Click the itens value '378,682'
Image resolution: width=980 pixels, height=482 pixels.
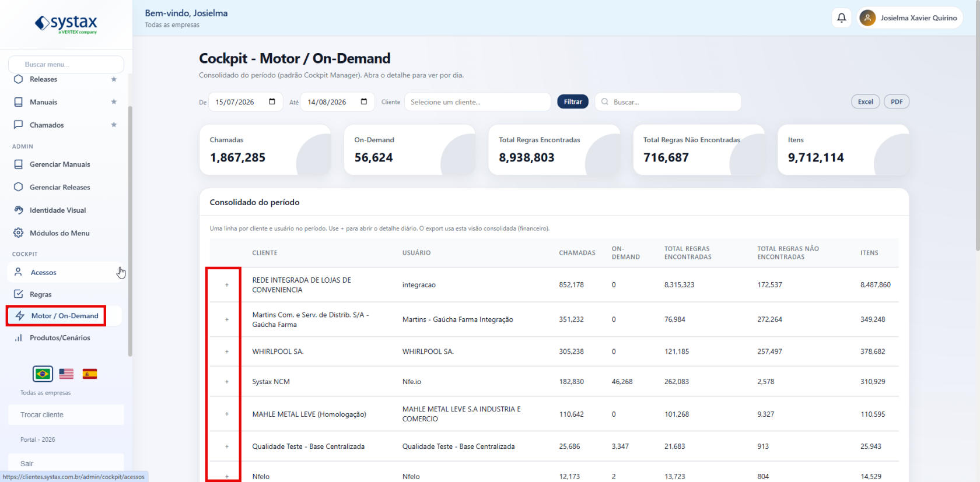click(x=873, y=351)
